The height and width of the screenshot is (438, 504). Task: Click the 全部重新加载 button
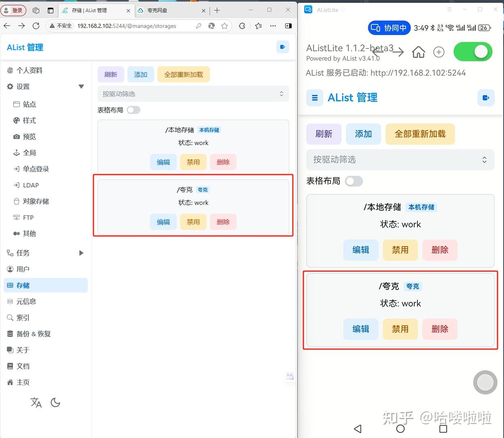coord(184,74)
